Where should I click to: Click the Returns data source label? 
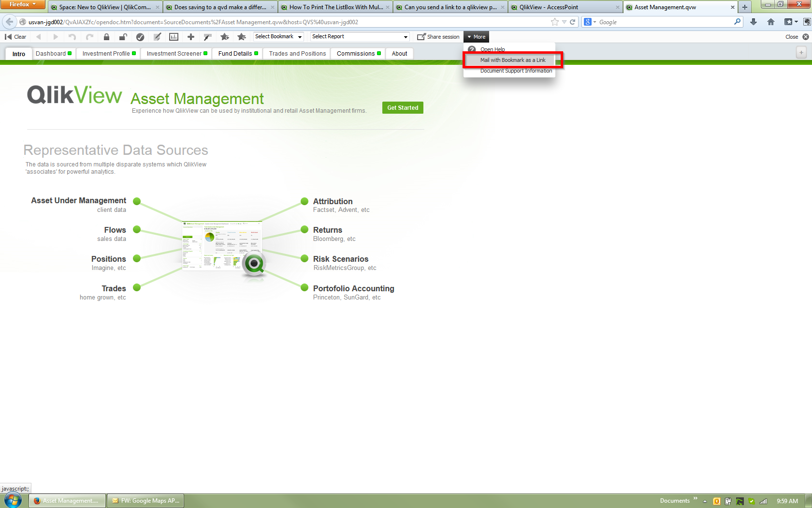[x=328, y=230]
